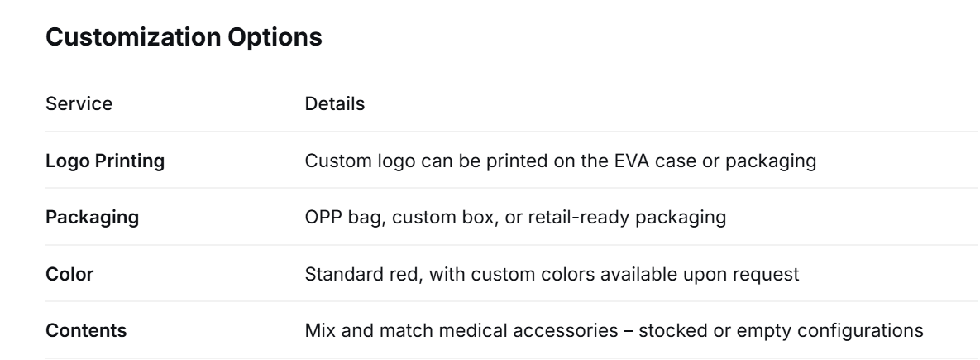The width and height of the screenshot is (980, 360).
Task: Click the Color row label
Action: pos(69,275)
